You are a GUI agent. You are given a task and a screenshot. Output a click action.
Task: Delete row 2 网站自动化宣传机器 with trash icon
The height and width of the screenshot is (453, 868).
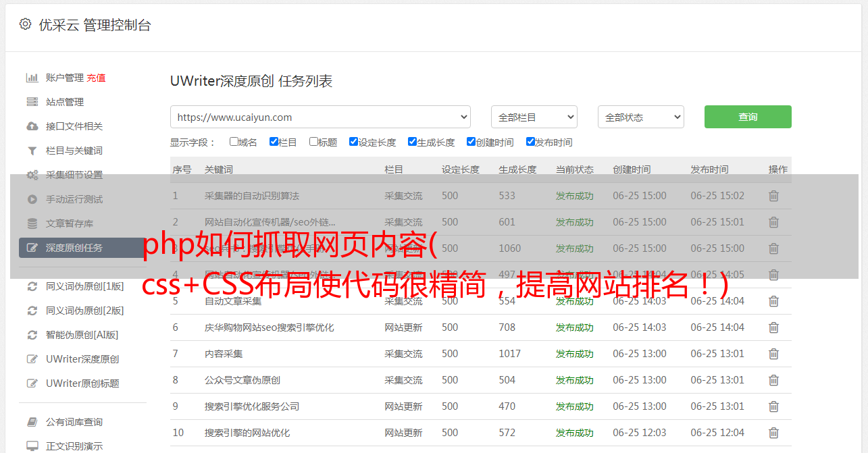point(774,222)
